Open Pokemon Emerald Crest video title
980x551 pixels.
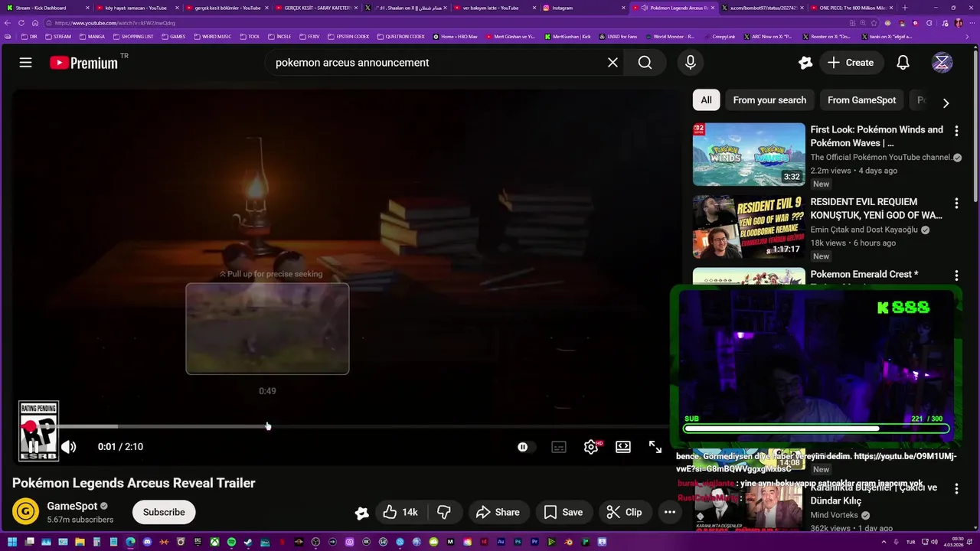click(864, 275)
